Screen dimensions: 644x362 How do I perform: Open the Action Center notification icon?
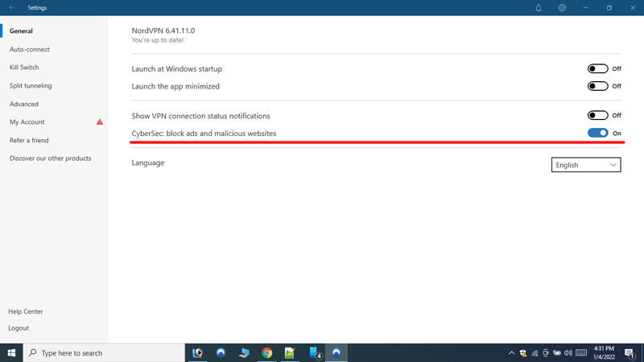click(630, 353)
